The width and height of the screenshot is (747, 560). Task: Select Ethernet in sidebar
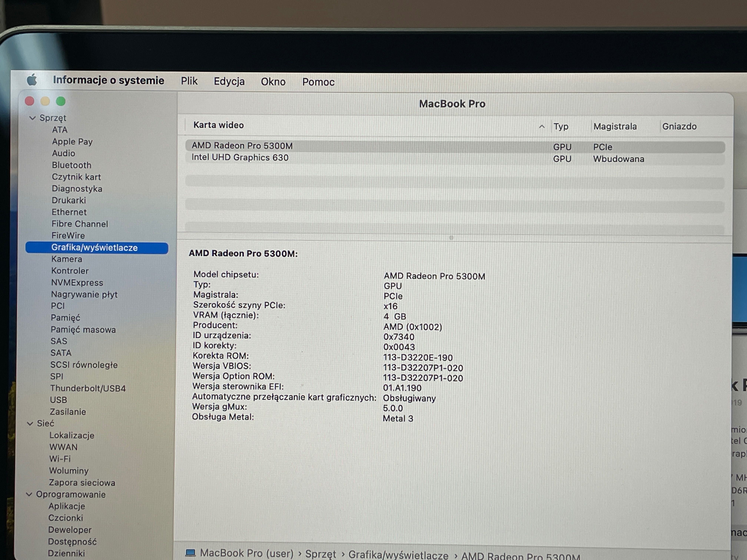69,212
